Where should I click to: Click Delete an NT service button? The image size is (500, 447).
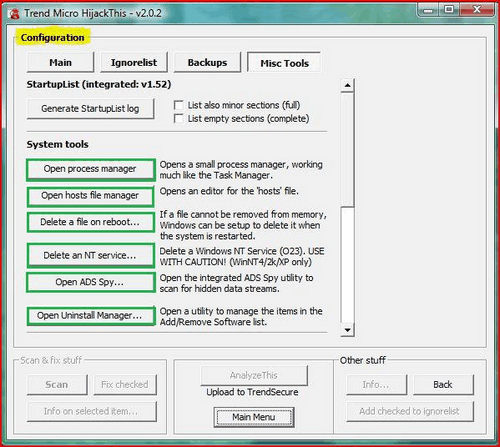coord(90,255)
